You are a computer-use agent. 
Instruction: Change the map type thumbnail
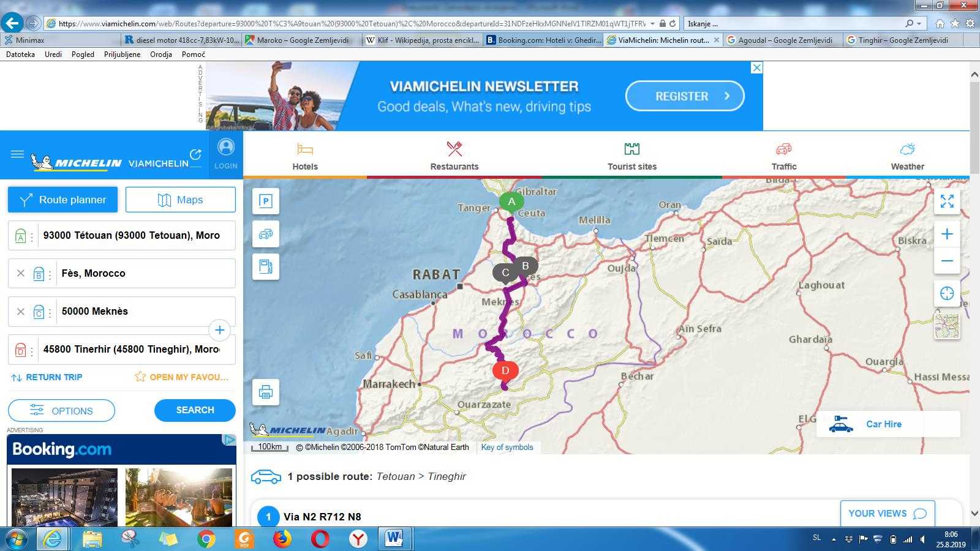click(947, 326)
